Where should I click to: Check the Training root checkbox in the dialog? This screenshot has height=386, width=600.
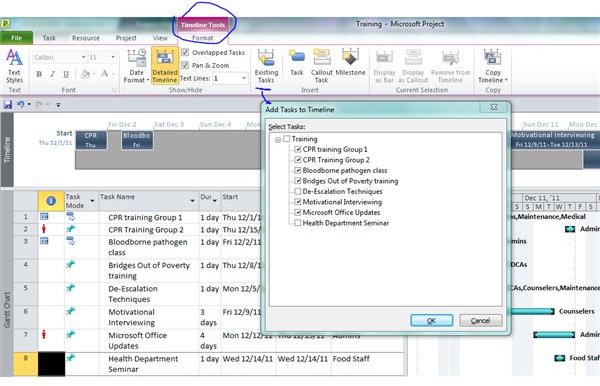point(287,139)
